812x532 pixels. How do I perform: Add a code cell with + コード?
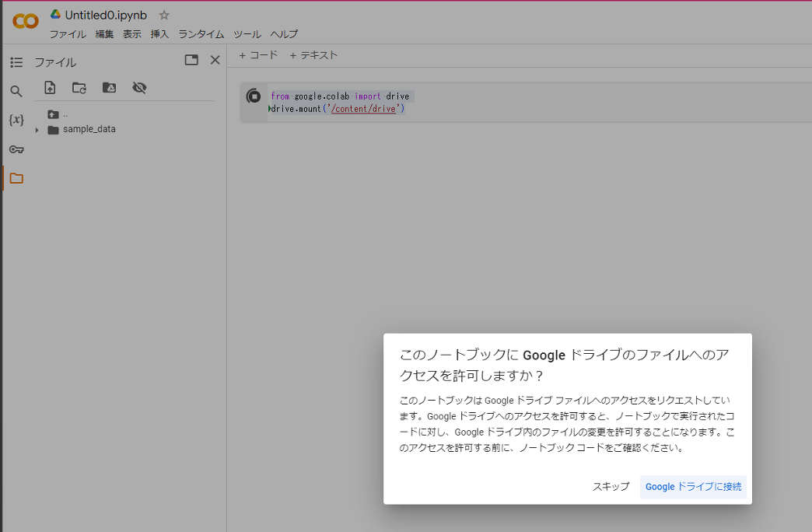pos(258,55)
